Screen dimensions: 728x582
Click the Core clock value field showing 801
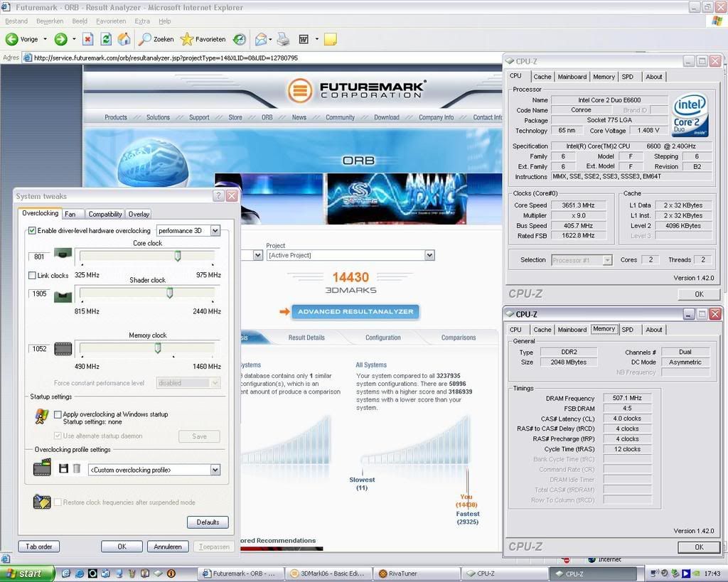(39, 257)
